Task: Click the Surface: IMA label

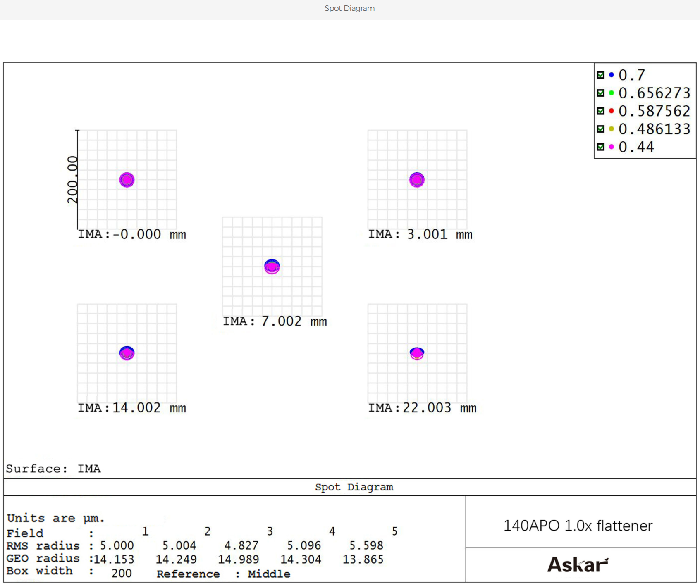Action: click(53, 469)
